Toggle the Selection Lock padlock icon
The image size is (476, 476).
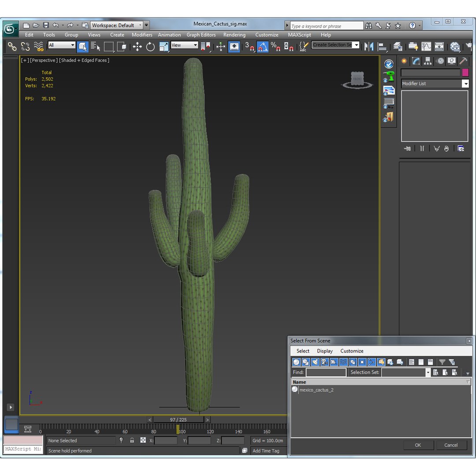click(x=132, y=440)
